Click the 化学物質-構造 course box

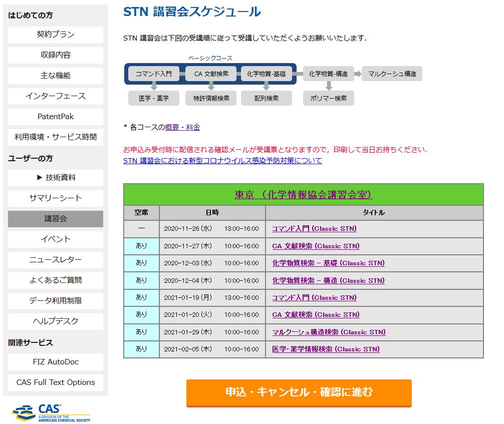click(328, 74)
